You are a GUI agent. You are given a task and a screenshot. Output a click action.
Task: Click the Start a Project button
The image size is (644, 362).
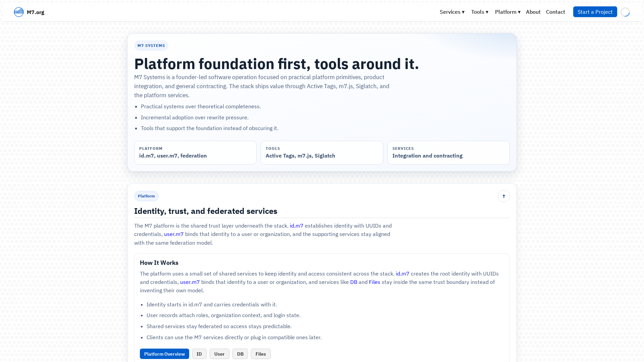(x=595, y=12)
